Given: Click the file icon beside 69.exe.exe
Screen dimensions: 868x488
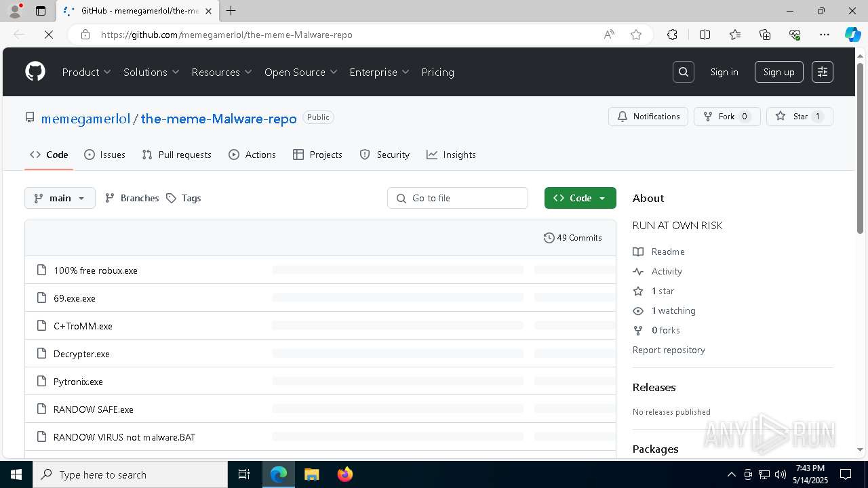Looking at the screenshot, I should coord(41,298).
